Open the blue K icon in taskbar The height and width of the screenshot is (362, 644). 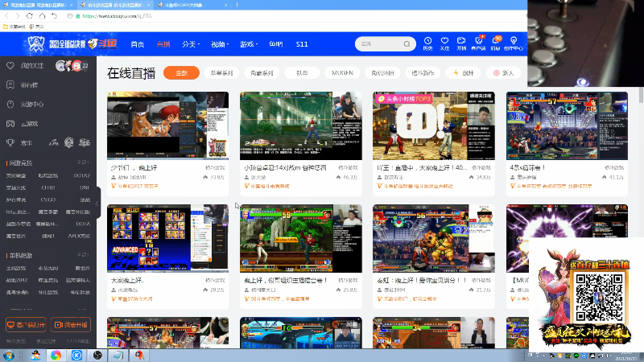pos(76,355)
